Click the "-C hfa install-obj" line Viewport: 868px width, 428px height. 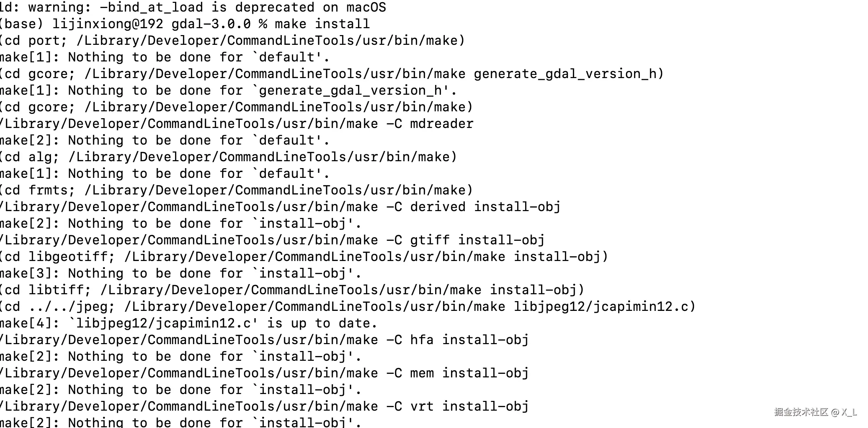[264, 340]
